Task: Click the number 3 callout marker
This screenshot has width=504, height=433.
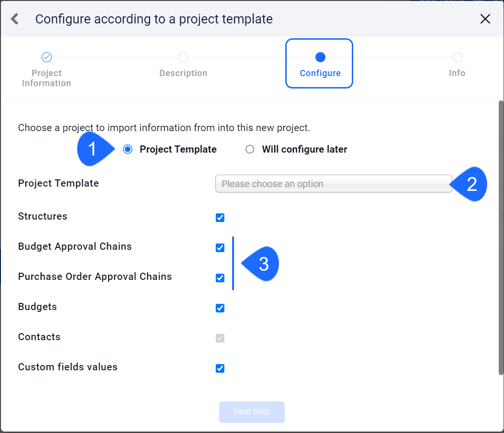Action: pos(260,264)
